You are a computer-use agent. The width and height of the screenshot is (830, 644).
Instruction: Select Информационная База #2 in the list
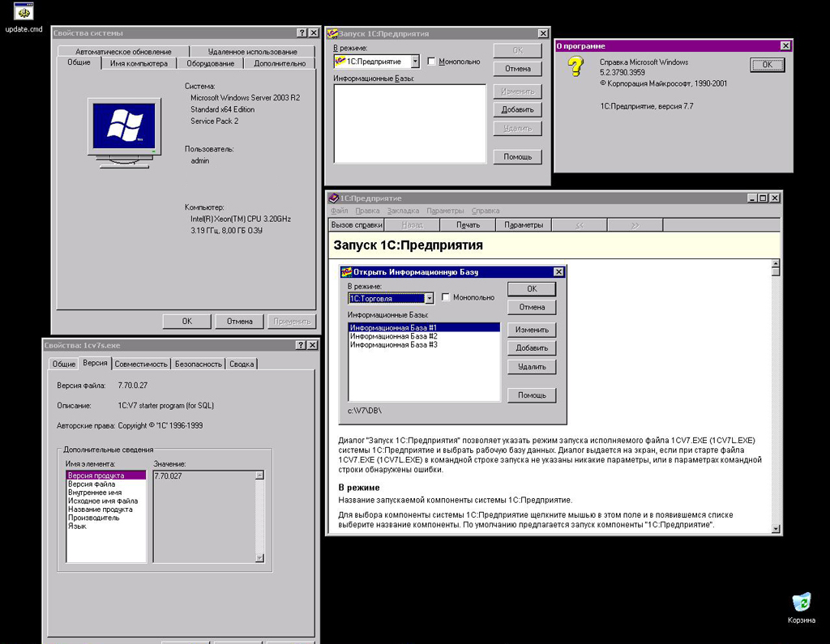tap(424, 336)
